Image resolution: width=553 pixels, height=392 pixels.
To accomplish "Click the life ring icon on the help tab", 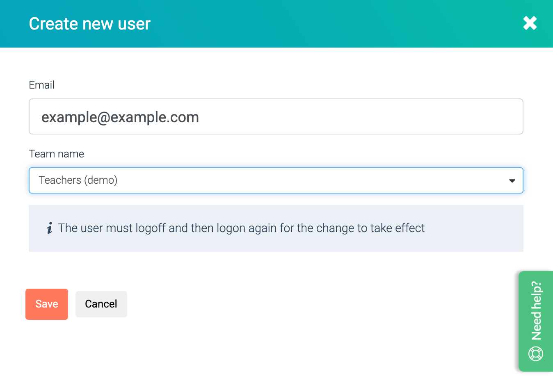I will click(535, 353).
